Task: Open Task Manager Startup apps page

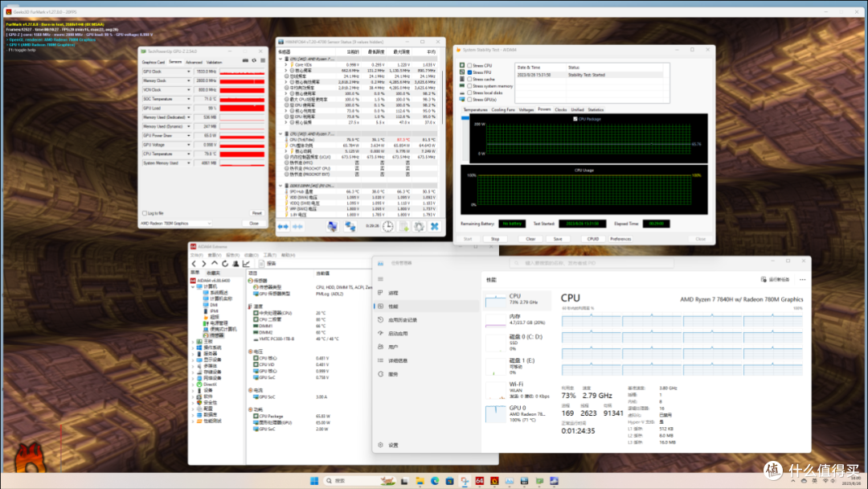Action: 426,334
